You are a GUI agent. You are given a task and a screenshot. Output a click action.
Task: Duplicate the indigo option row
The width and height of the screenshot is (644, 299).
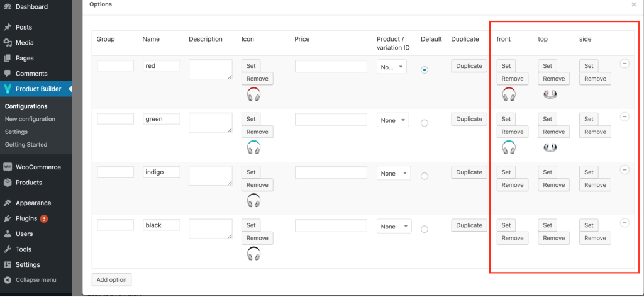[469, 172]
